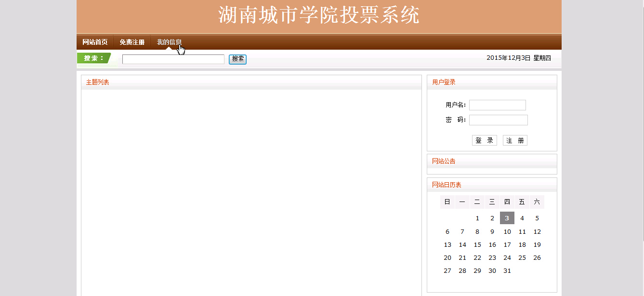Image resolution: width=644 pixels, height=296 pixels.
Task: Click the 用户名 input field
Action: pyautogui.click(x=498, y=105)
